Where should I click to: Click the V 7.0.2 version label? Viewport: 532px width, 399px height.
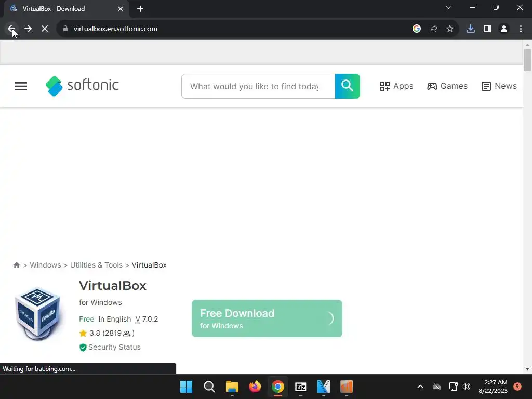coord(147,319)
